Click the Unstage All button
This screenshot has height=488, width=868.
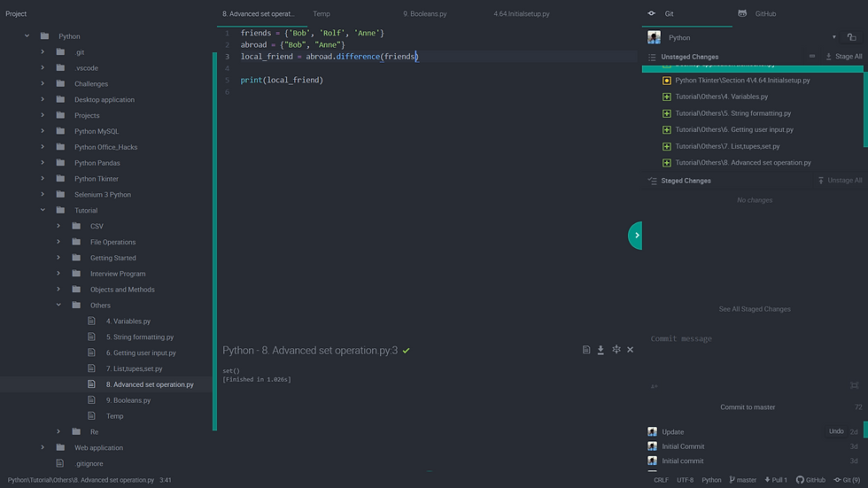(x=840, y=181)
